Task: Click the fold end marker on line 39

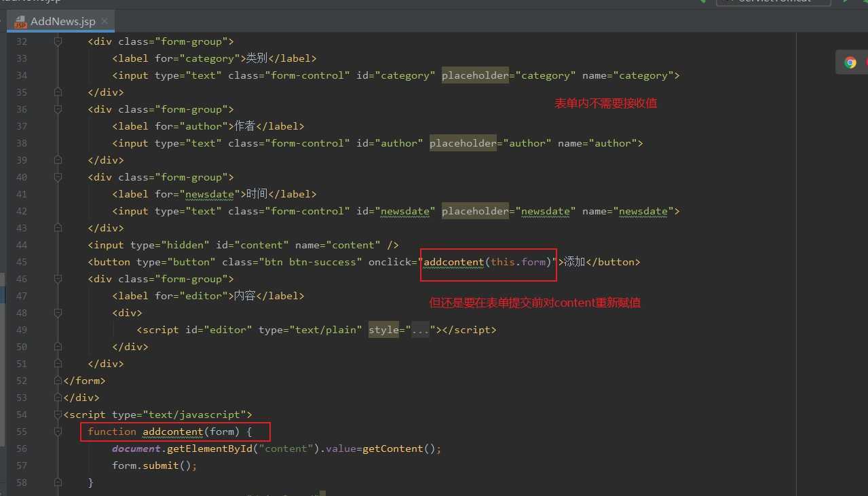Action: [x=58, y=160]
